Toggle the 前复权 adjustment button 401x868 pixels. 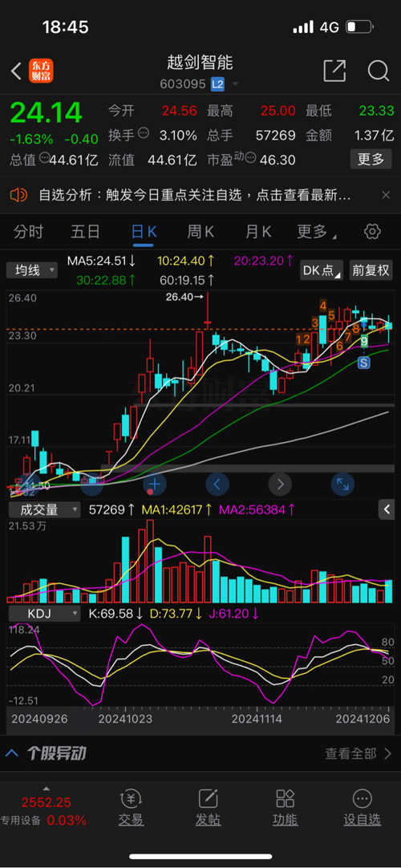[371, 270]
